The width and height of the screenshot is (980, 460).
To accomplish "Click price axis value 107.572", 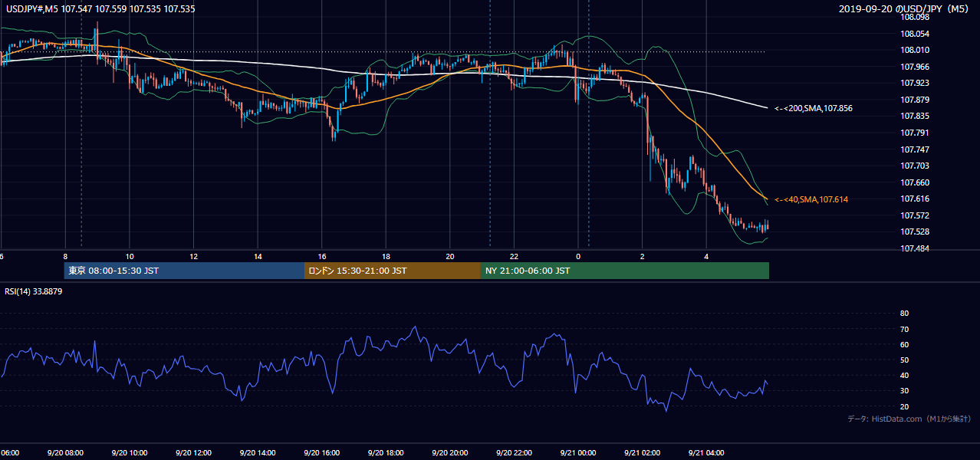I will (916, 215).
